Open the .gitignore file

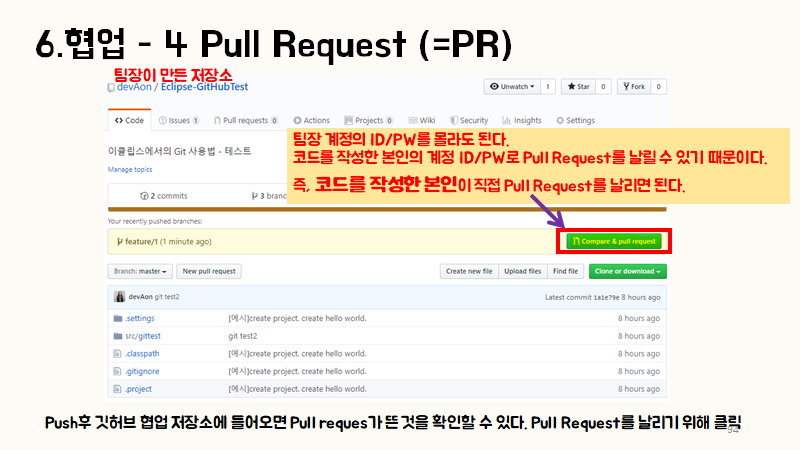(142, 371)
